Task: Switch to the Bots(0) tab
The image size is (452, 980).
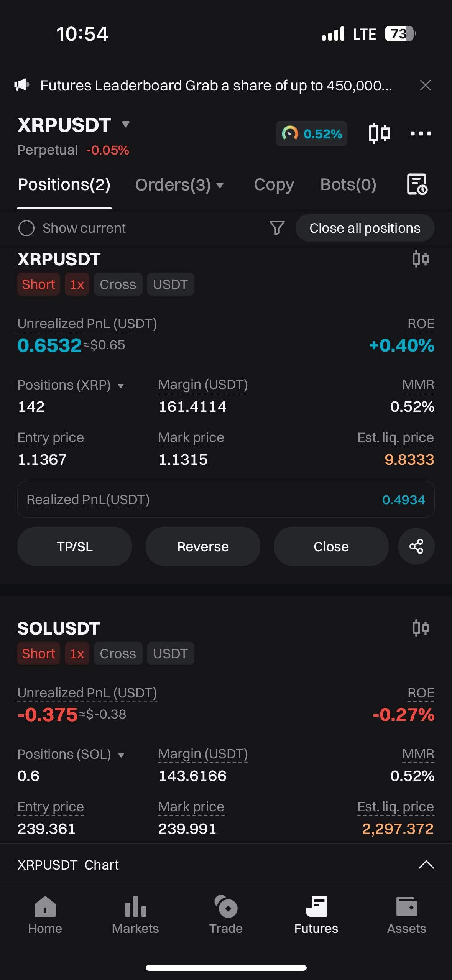Action: pos(348,185)
